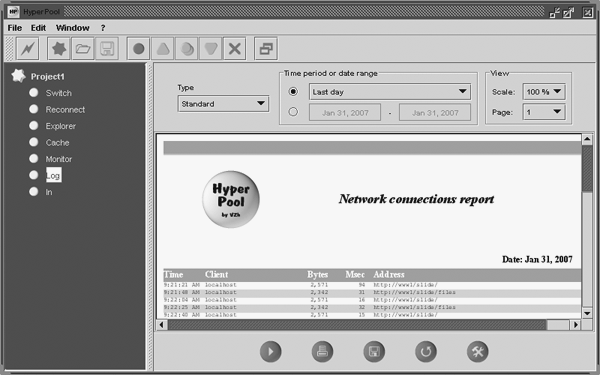Select the custom date range radio button
600x375 pixels.
click(293, 112)
